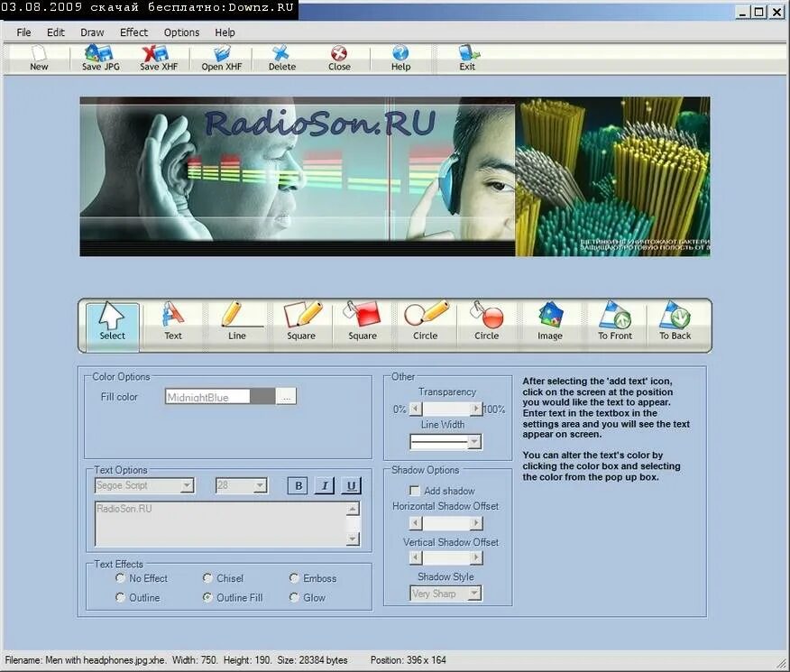
Task: Maximize the application window
Action: point(758,11)
